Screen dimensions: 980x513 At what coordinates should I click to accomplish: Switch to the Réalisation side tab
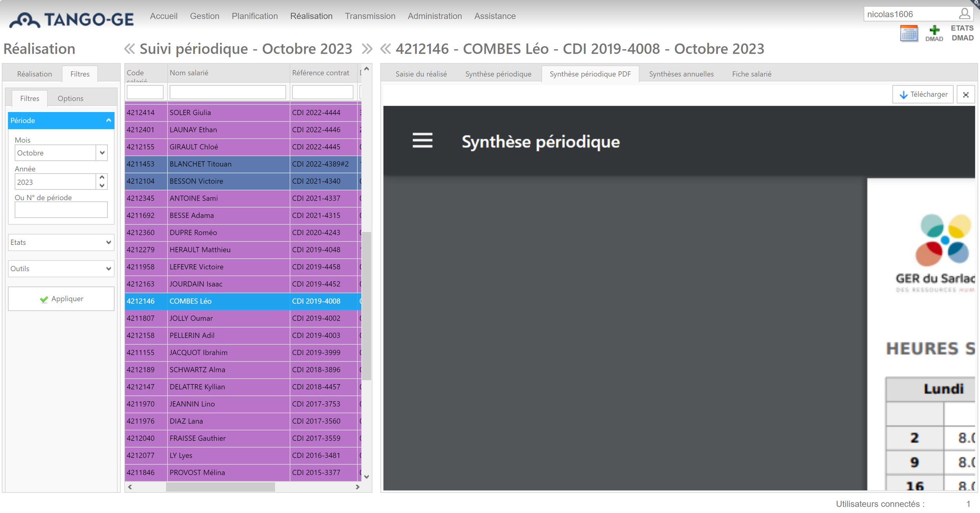coord(34,74)
